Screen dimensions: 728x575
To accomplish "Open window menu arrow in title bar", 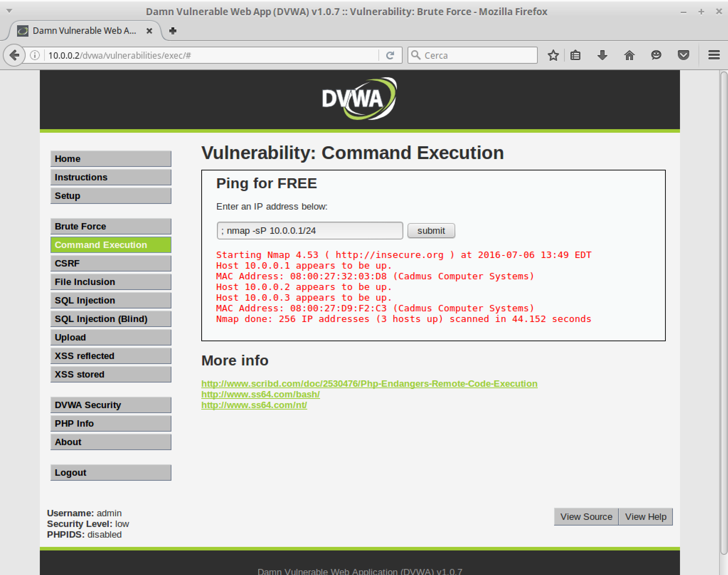I will click(x=10, y=11).
